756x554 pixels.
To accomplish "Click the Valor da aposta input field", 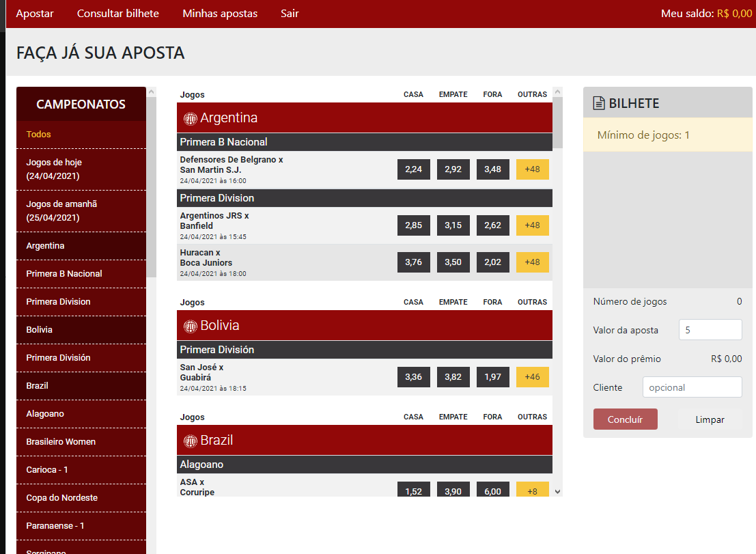I will click(x=710, y=330).
